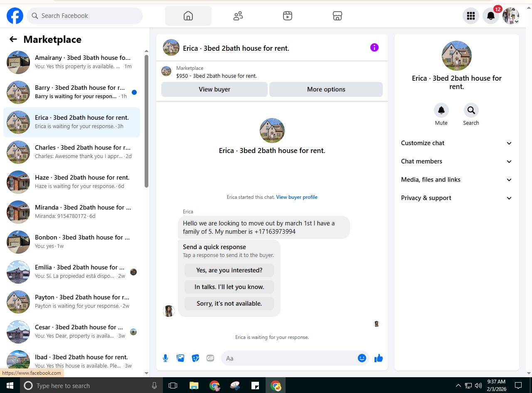Image resolution: width=532 pixels, height=393 pixels.
Task: Click the conversation list scrollbar thumb
Action: 146,121
